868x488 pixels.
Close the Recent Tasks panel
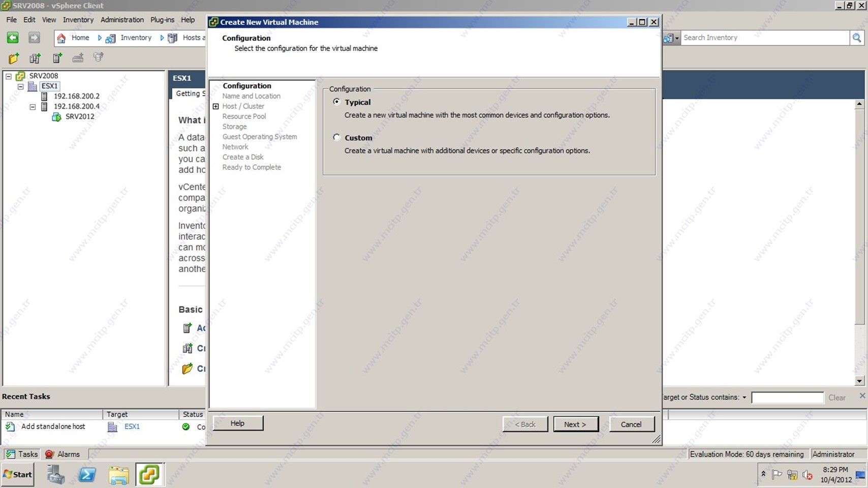[x=862, y=395]
